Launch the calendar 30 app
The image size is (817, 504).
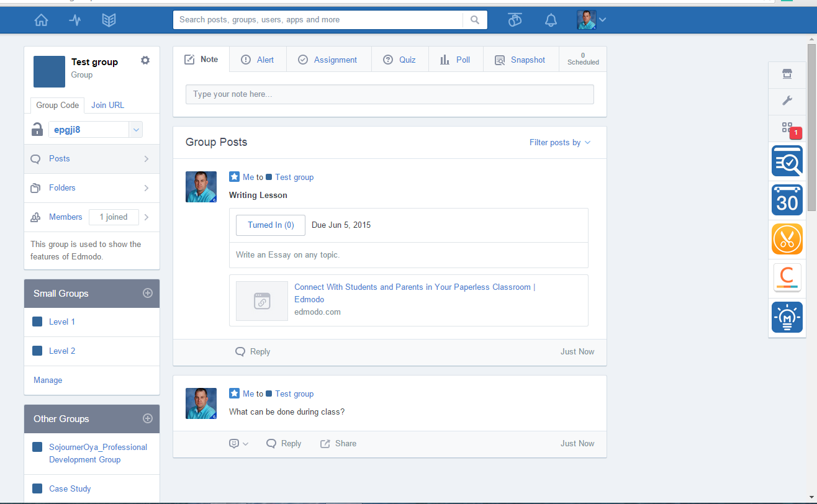click(787, 200)
